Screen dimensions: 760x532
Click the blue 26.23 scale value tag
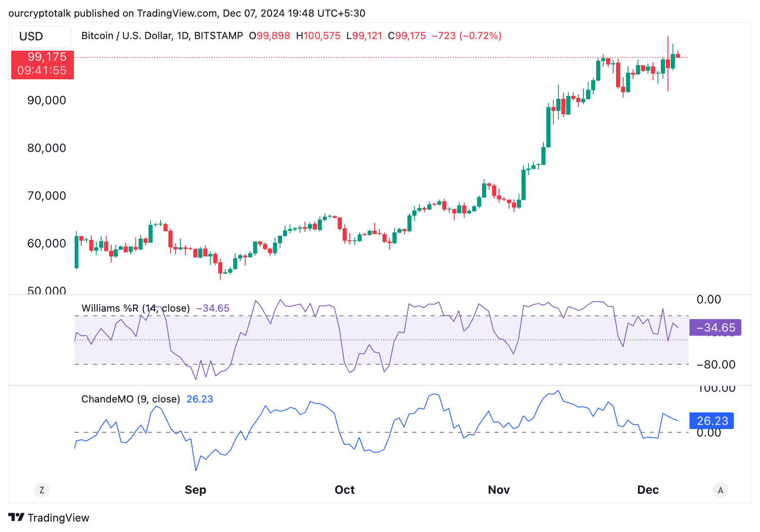[712, 421]
